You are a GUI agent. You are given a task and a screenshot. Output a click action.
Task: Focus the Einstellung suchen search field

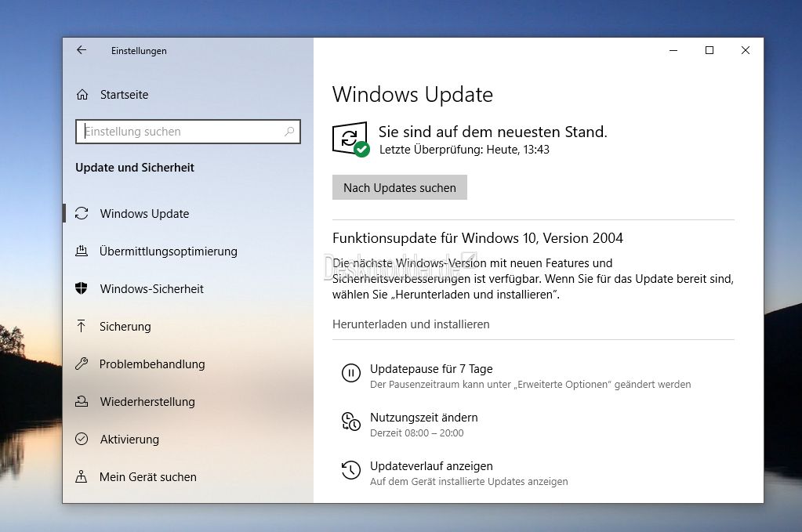tap(187, 132)
